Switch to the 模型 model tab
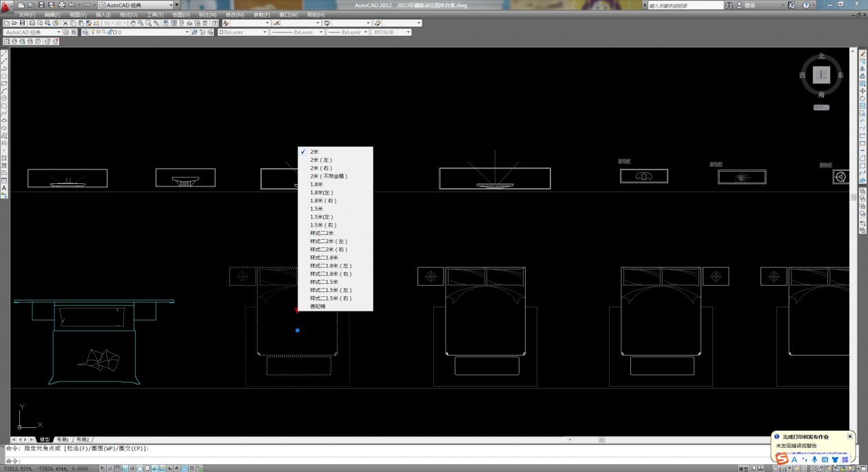This screenshot has height=472, width=868. [45, 439]
